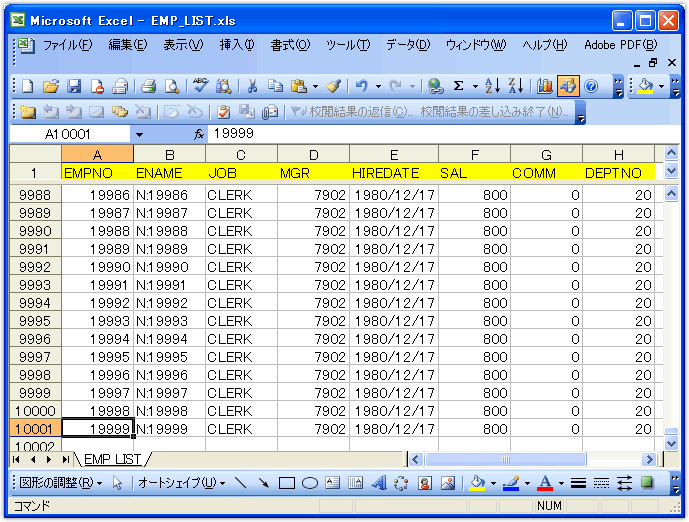Viewport: 689px width, 522px height.
Task: Open the オートシェイプ dropdown menu
Action: pos(180,483)
